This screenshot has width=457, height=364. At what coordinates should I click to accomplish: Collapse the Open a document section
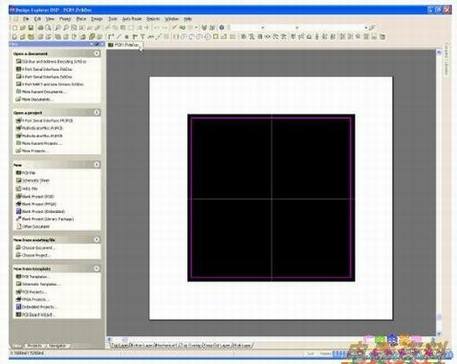click(97, 53)
